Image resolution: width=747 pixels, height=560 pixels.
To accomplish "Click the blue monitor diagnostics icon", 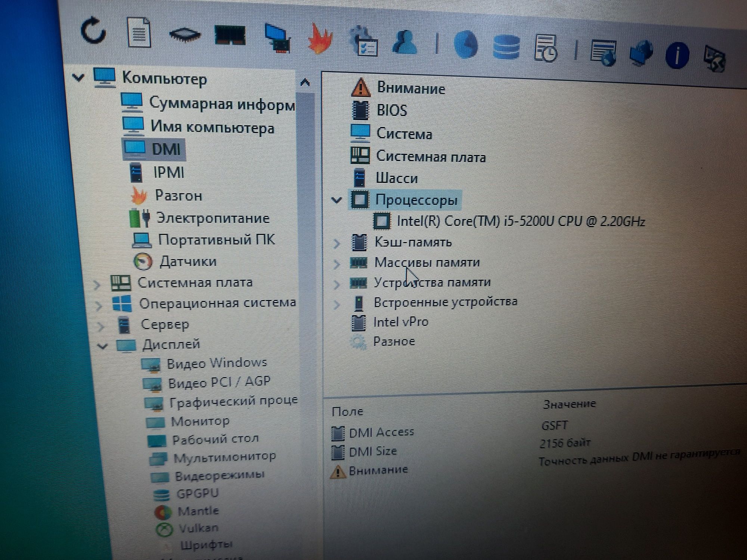I will coord(277,38).
